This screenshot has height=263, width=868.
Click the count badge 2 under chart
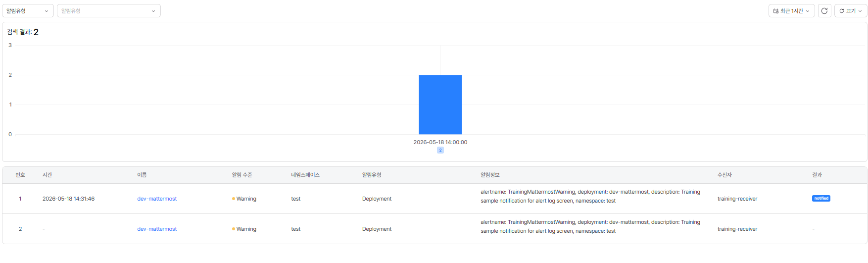(x=440, y=150)
